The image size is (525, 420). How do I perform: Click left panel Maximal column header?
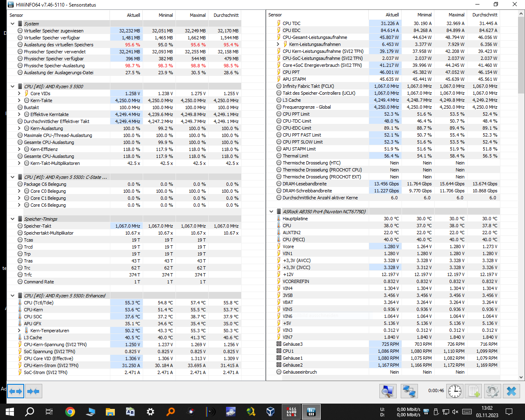click(192, 15)
